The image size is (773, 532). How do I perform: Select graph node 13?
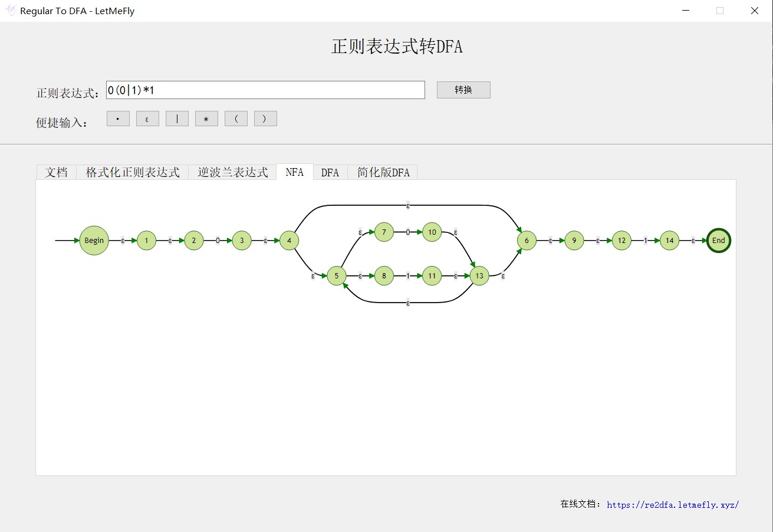(x=479, y=275)
